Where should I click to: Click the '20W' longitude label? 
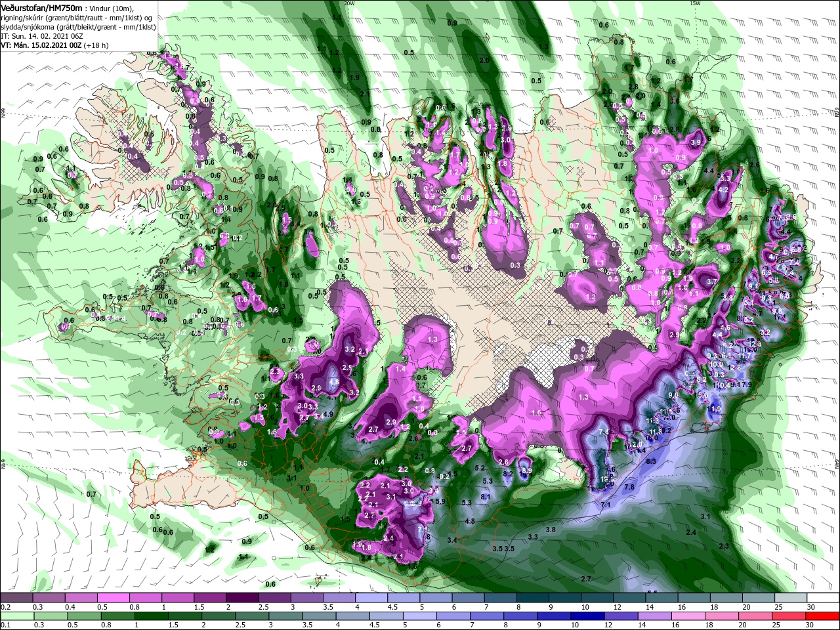tap(348, 3)
